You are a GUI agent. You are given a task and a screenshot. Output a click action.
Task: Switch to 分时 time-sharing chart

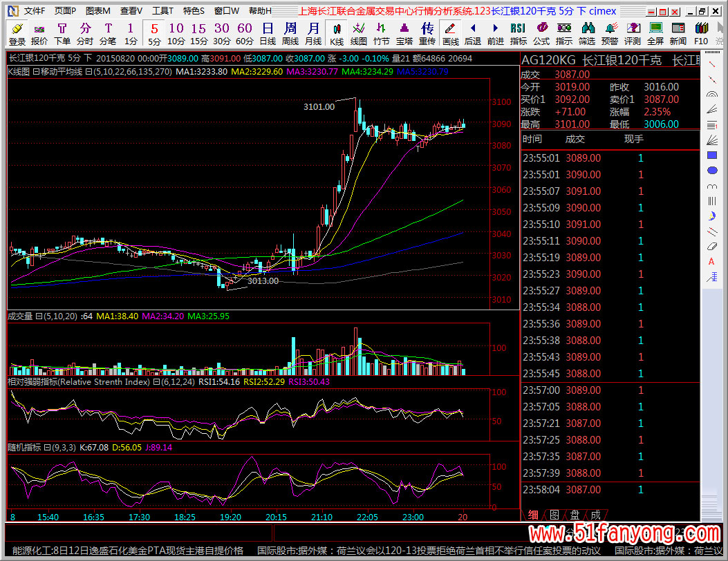click(x=85, y=34)
